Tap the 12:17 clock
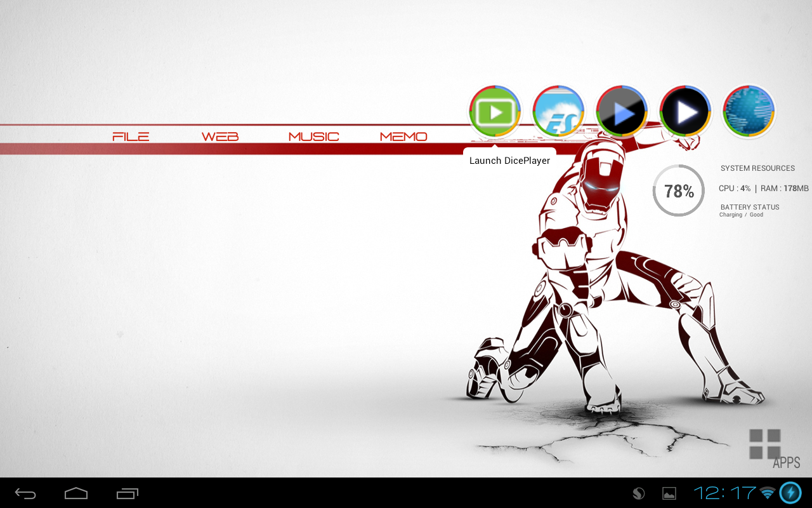Image resolution: width=812 pixels, height=508 pixels. pos(724,493)
